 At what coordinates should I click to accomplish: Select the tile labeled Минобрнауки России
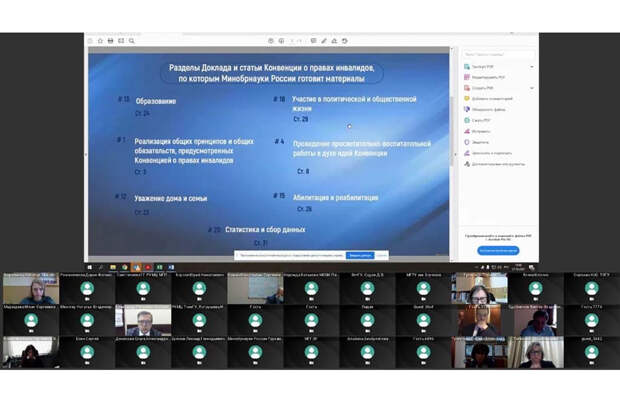point(255,352)
